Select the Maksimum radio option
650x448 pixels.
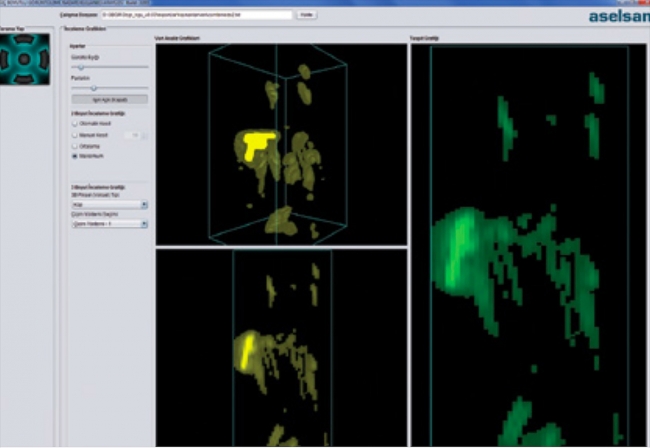(x=74, y=157)
